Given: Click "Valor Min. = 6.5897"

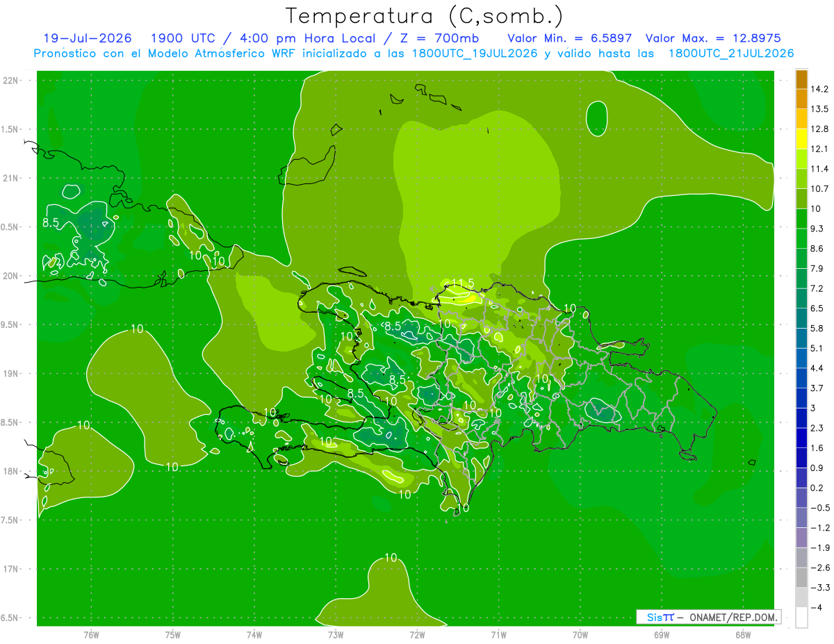Looking at the screenshot, I should point(570,38).
